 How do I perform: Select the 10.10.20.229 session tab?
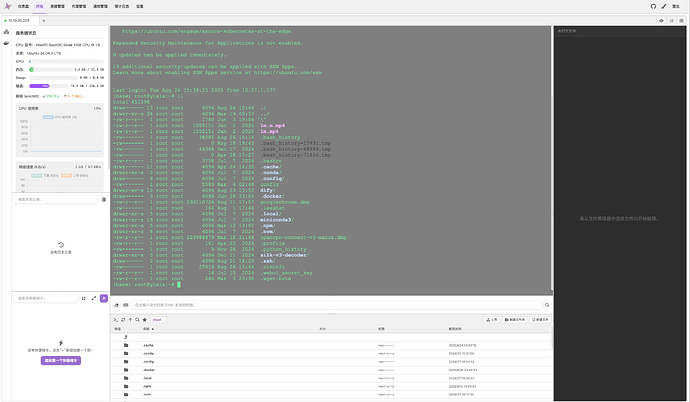18,21
